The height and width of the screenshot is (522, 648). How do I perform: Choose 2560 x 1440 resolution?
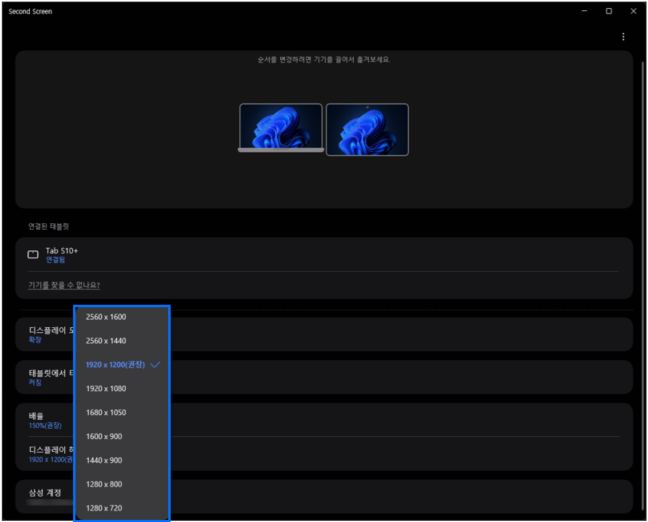coord(106,341)
